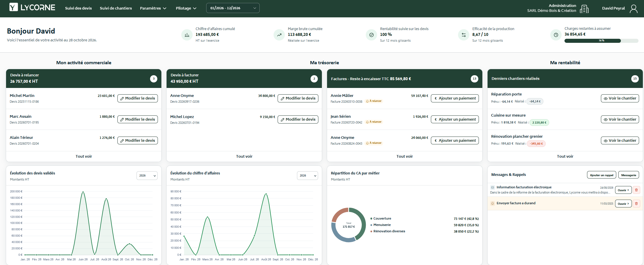Viewport: 644px width, 265px height.
Task: Click the Charges restantes 76% progress bar
Action: (x=601, y=41)
